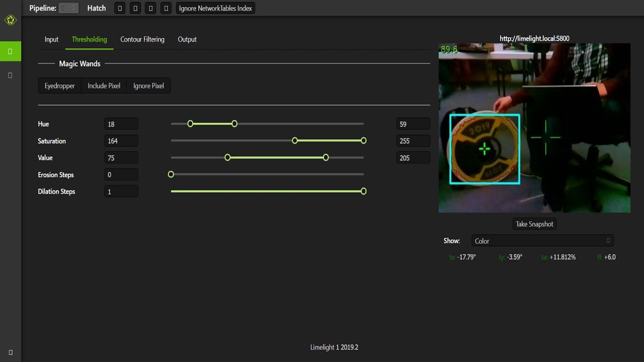Click the tx value -17.79°
Image resolution: width=644 pixels, height=362 pixels.
[466, 257]
